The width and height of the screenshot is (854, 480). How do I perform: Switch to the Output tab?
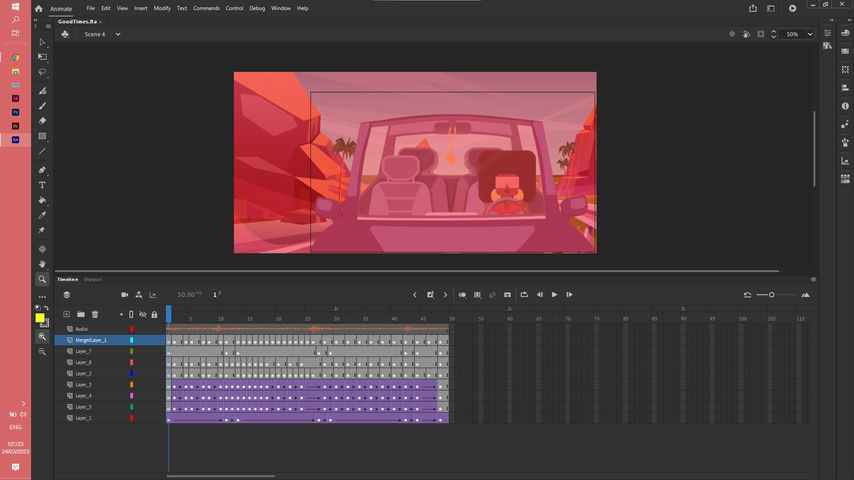point(93,279)
